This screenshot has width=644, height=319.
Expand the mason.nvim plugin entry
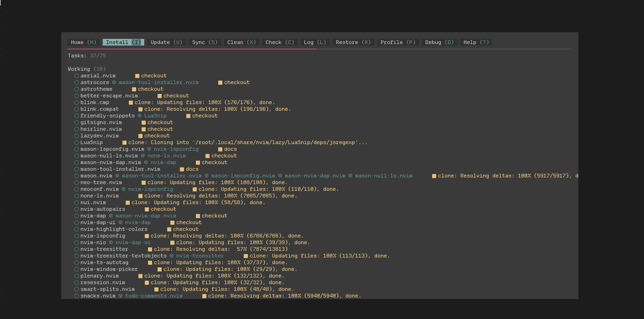click(96, 176)
